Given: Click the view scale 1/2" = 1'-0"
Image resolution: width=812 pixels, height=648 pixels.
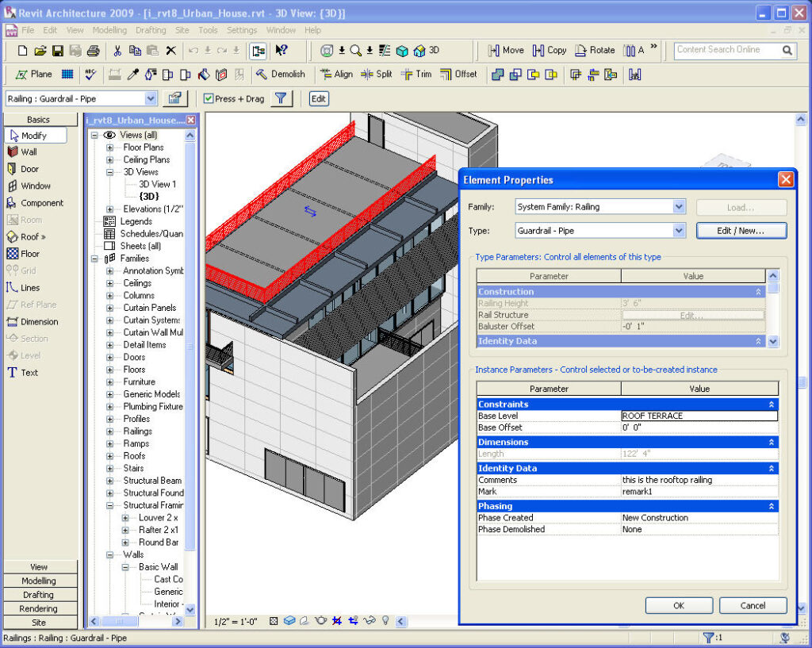Looking at the screenshot, I should pyautogui.click(x=236, y=622).
